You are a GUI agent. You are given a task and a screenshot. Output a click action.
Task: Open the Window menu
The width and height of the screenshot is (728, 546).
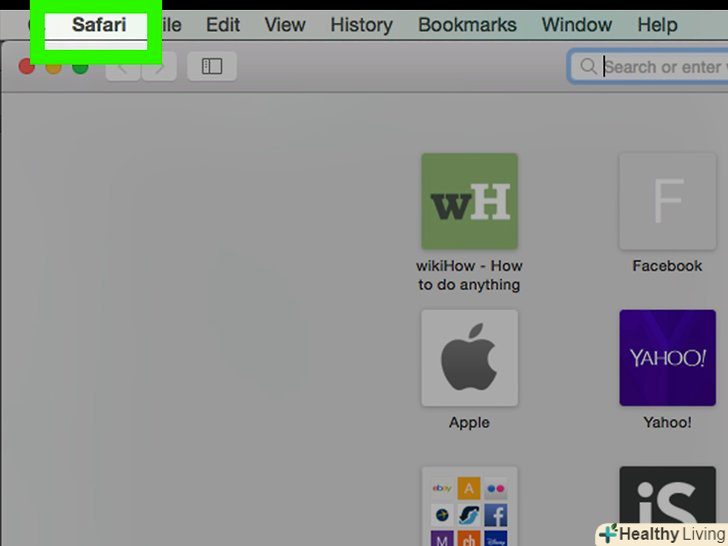pyautogui.click(x=577, y=25)
